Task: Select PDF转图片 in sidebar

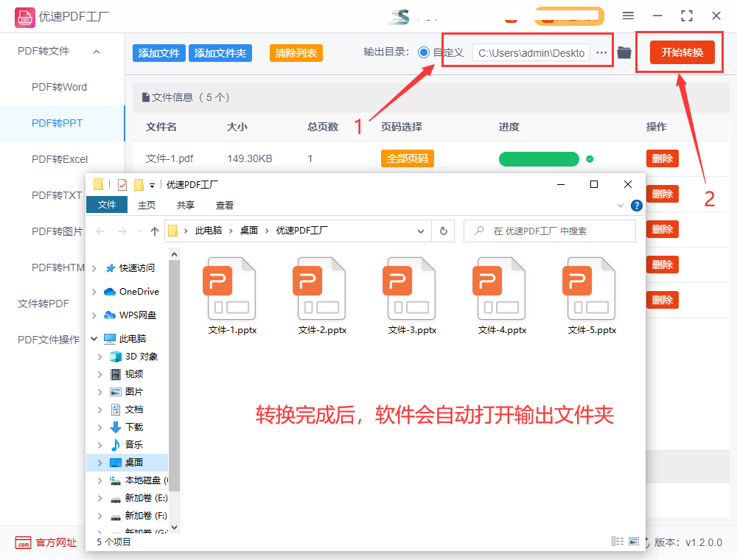Action: [57, 231]
